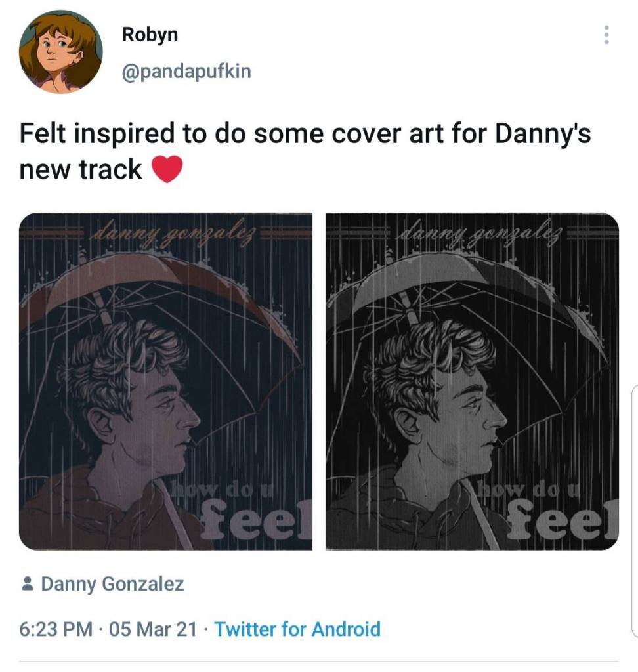The height and width of the screenshot is (672, 638).
Task: Click the red heart emoji
Action: click(x=166, y=170)
